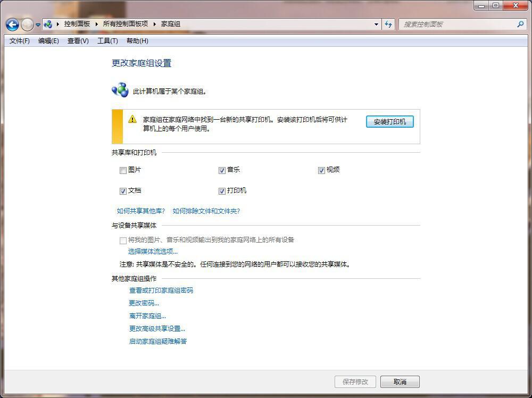Uncheck the 视频 sharing checkbox
This screenshot has height=398, width=532.
pos(321,171)
